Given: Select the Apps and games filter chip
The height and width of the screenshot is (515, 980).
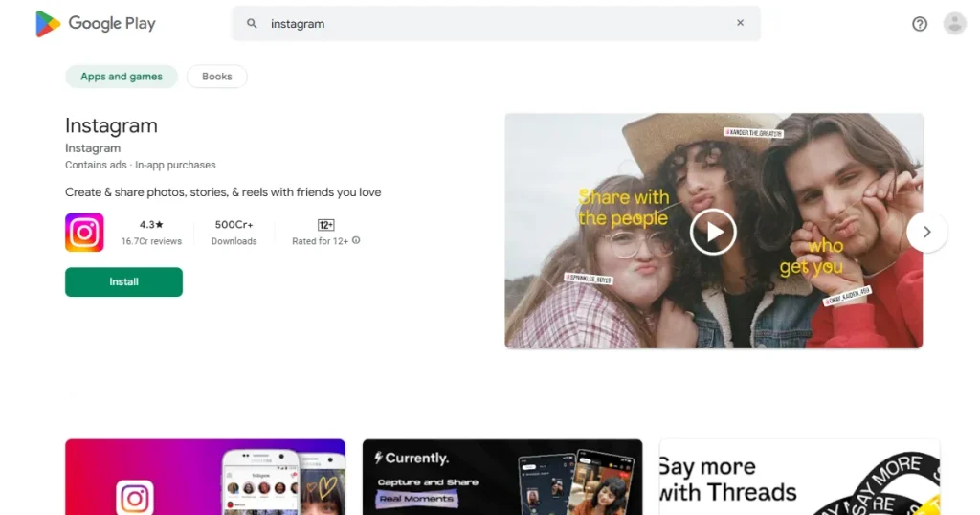Looking at the screenshot, I should click(122, 77).
